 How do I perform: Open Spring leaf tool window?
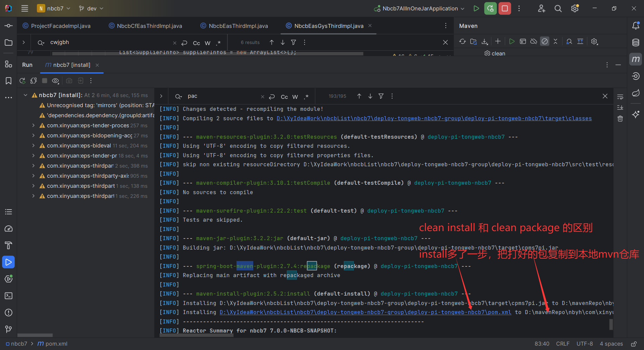[636, 93]
